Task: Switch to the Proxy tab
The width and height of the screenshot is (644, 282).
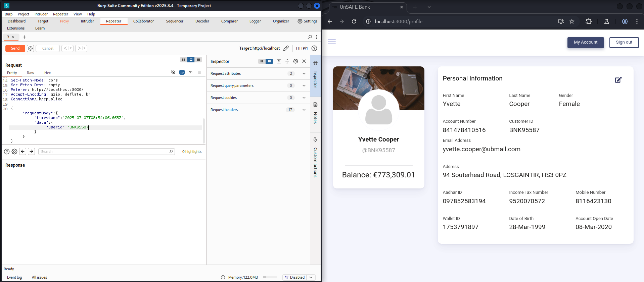Action: pyautogui.click(x=64, y=21)
